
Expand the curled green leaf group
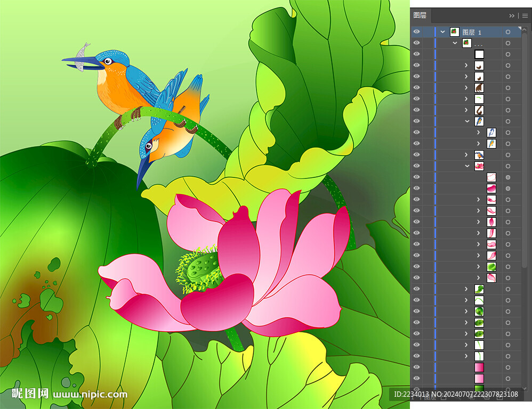(x=466, y=289)
